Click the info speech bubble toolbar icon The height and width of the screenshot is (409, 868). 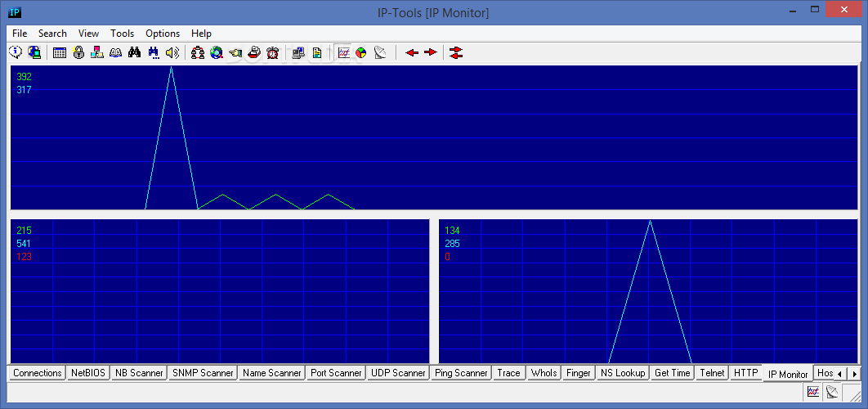pyautogui.click(x=16, y=52)
